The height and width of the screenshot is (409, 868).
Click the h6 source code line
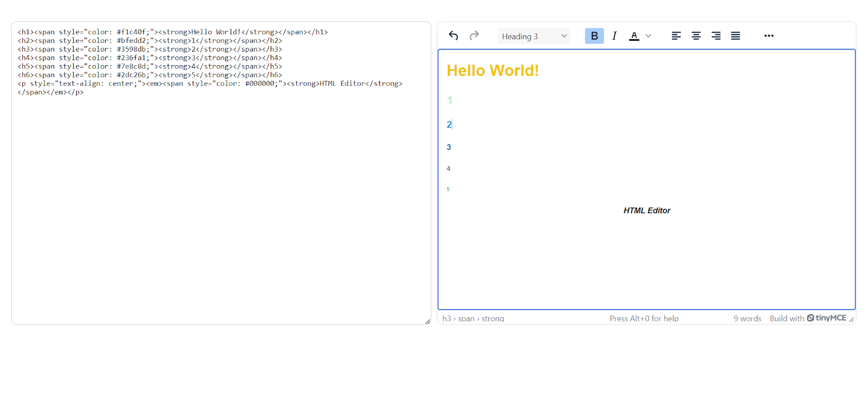pyautogui.click(x=150, y=75)
